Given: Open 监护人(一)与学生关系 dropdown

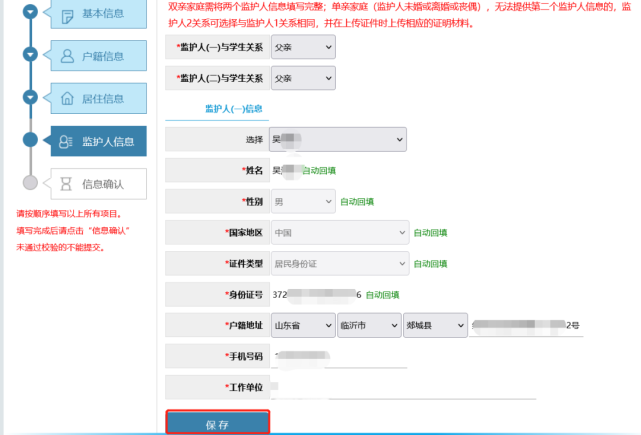Looking at the screenshot, I should click(x=303, y=47).
